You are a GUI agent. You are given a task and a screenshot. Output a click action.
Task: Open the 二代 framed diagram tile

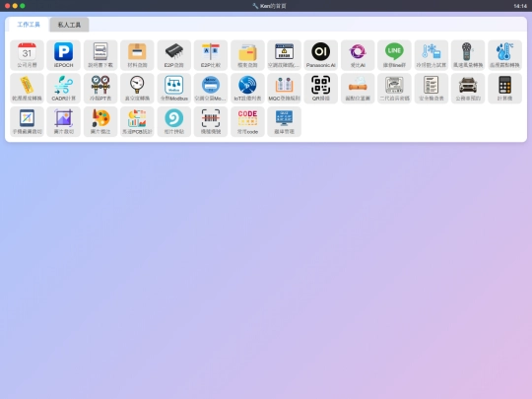click(395, 89)
